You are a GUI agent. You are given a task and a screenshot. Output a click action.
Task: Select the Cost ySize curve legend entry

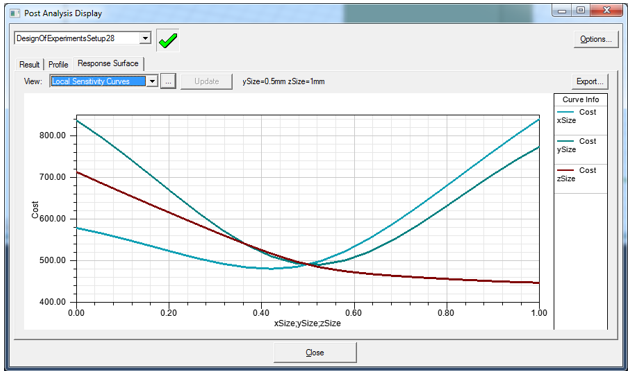click(580, 145)
